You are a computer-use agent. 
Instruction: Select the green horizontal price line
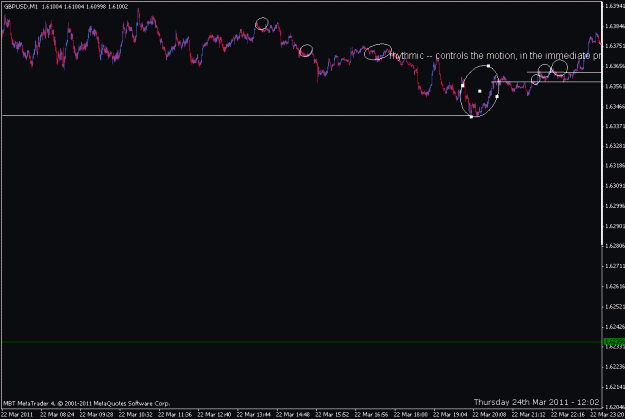coord(302,342)
